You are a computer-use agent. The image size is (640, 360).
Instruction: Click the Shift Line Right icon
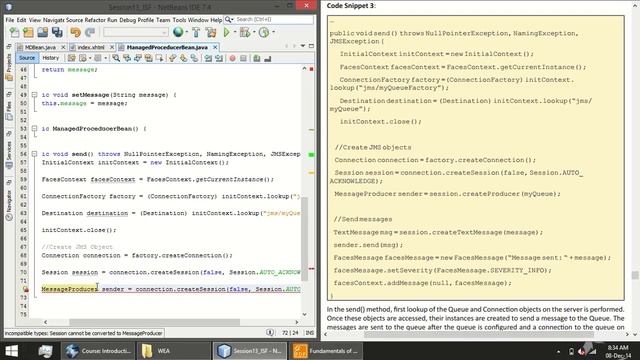pos(219,58)
